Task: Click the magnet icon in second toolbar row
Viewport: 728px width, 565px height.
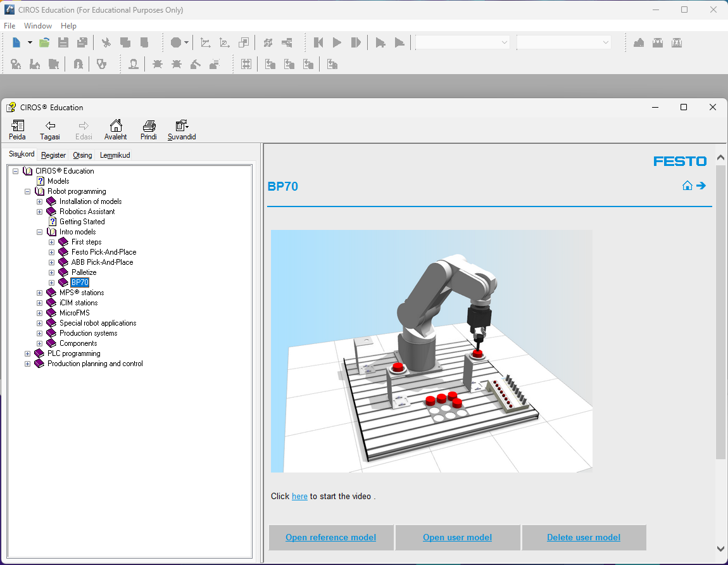Action: coord(78,64)
